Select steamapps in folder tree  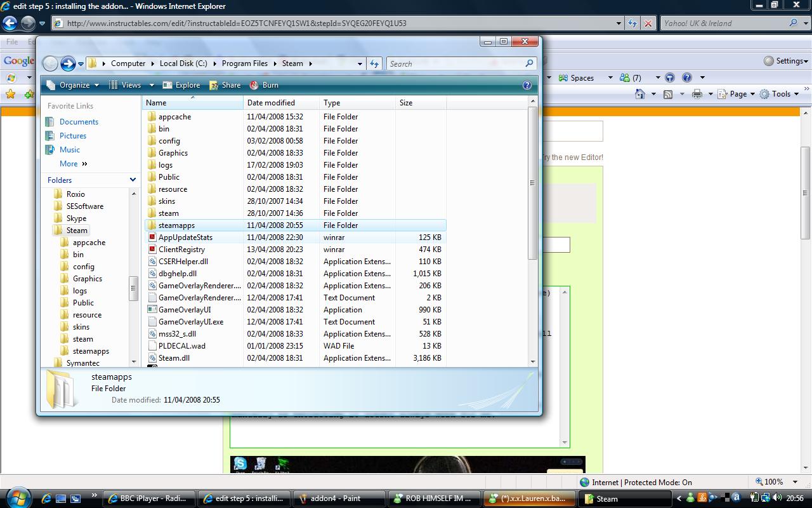point(91,351)
